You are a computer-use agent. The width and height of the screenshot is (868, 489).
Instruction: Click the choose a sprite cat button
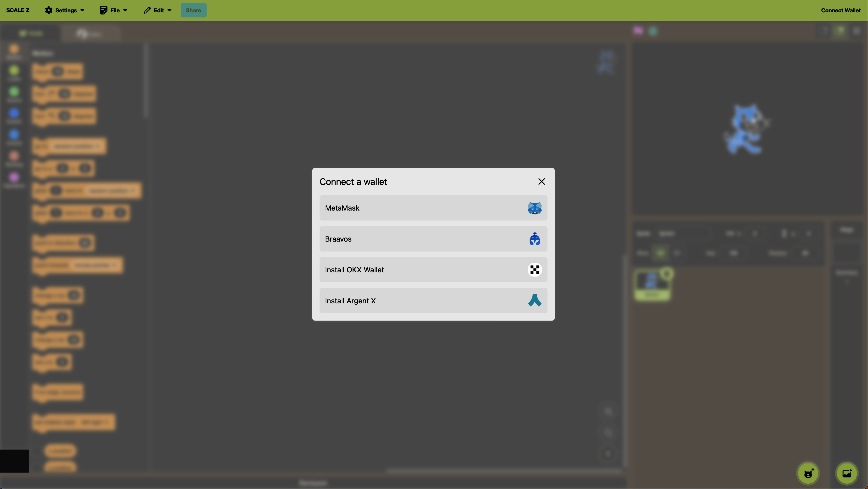808,473
